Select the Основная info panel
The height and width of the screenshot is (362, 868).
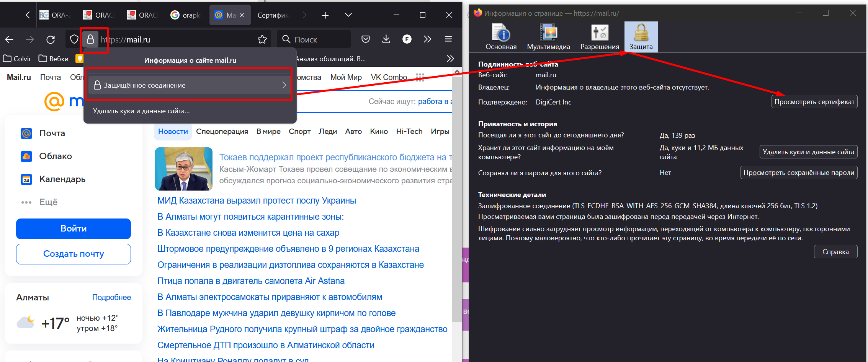tap(501, 37)
